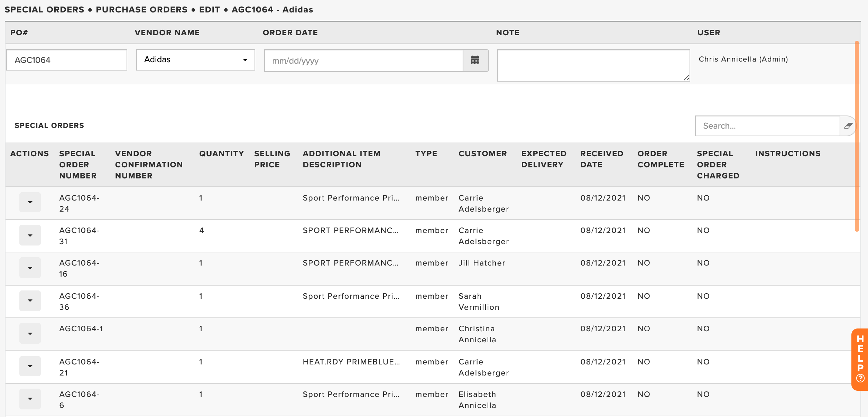Open the orange HELP tab

coord(860,359)
